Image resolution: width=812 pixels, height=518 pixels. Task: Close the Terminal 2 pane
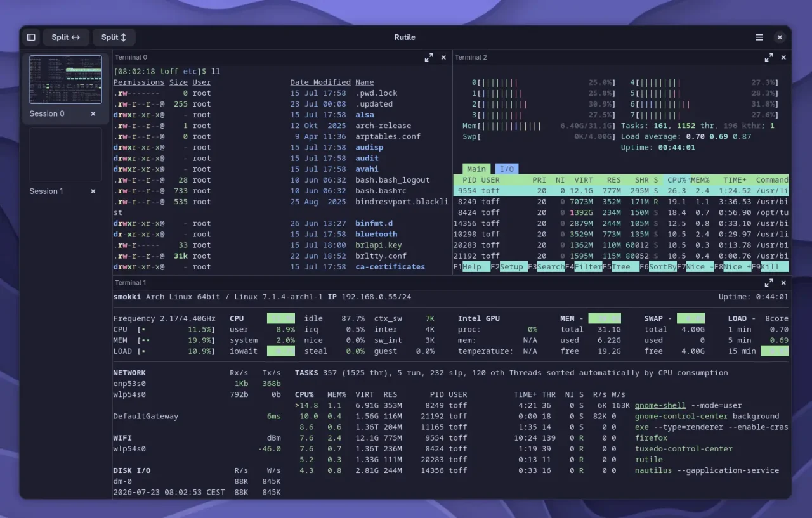point(783,57)
